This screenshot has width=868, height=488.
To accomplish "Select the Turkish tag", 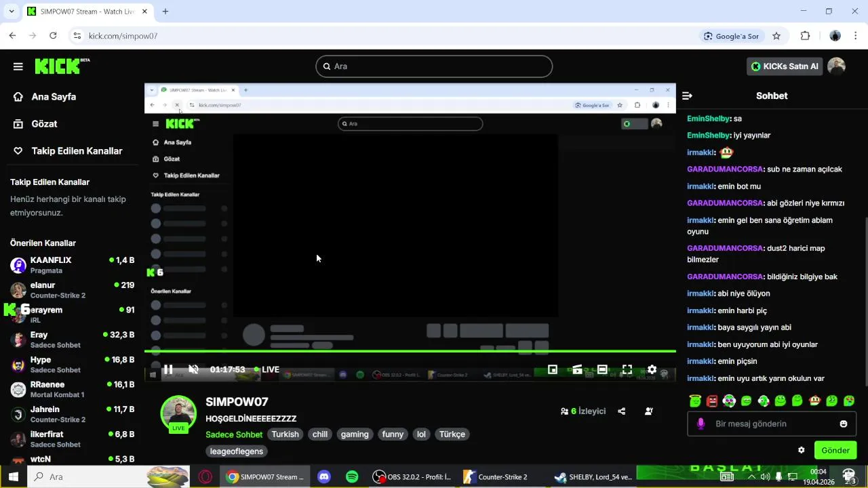I will pos(285,434).
